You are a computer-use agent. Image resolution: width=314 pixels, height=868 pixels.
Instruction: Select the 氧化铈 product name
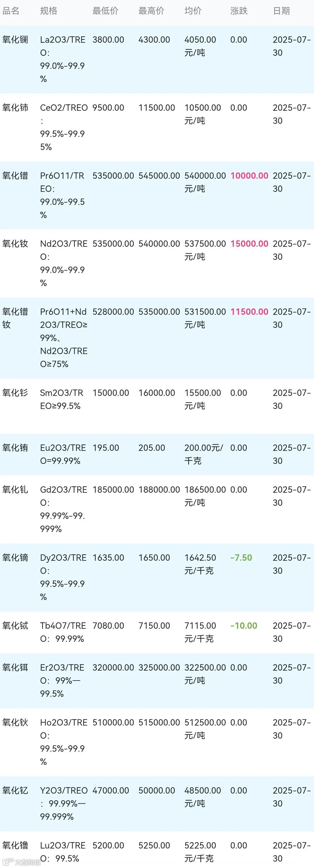tap(15, 108)
